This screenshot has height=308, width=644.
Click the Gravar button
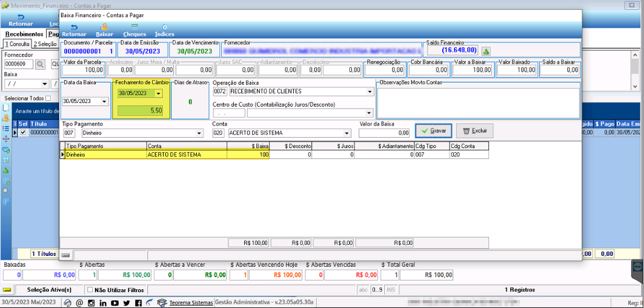433,131
